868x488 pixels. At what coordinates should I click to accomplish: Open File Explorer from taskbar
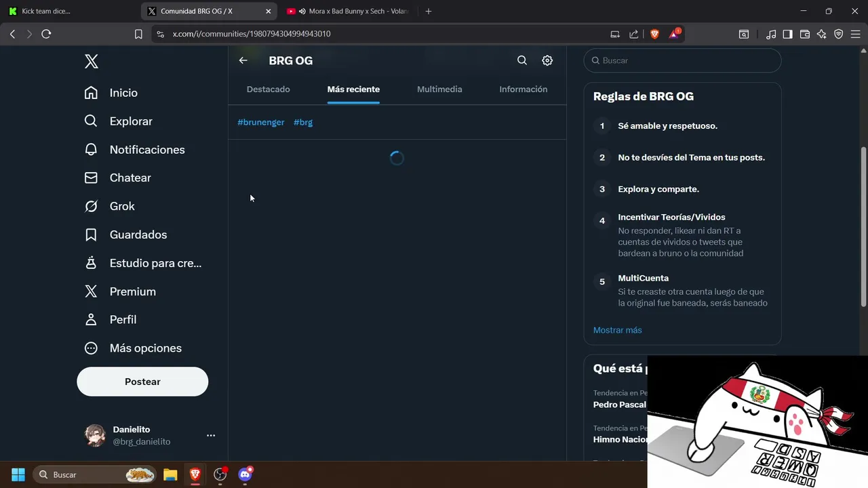click(170, 474)
